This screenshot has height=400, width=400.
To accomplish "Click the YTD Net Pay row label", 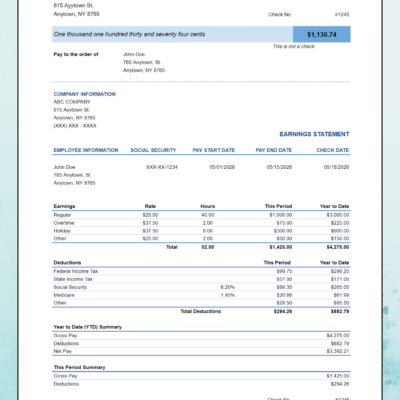I will (x=63, y=351).
